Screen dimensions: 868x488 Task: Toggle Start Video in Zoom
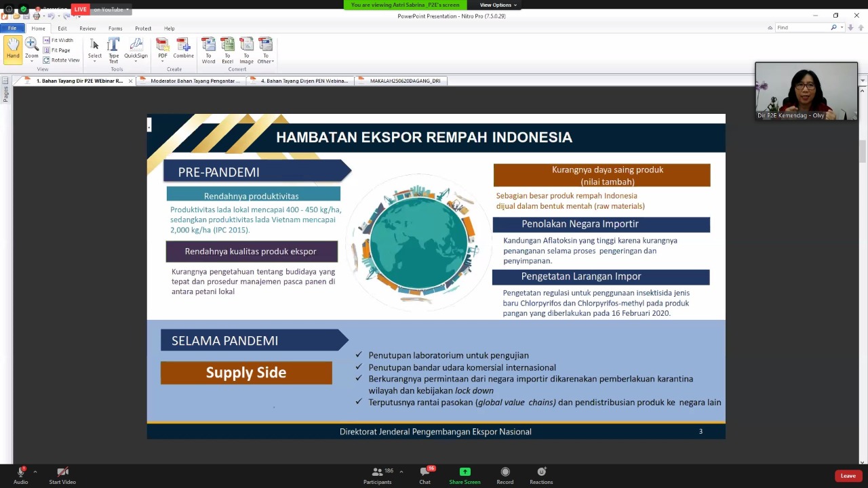(x=62, y=475)
